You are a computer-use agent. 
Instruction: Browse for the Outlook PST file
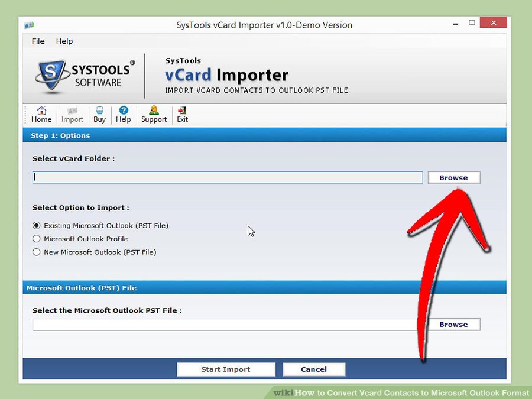[453, 325]
